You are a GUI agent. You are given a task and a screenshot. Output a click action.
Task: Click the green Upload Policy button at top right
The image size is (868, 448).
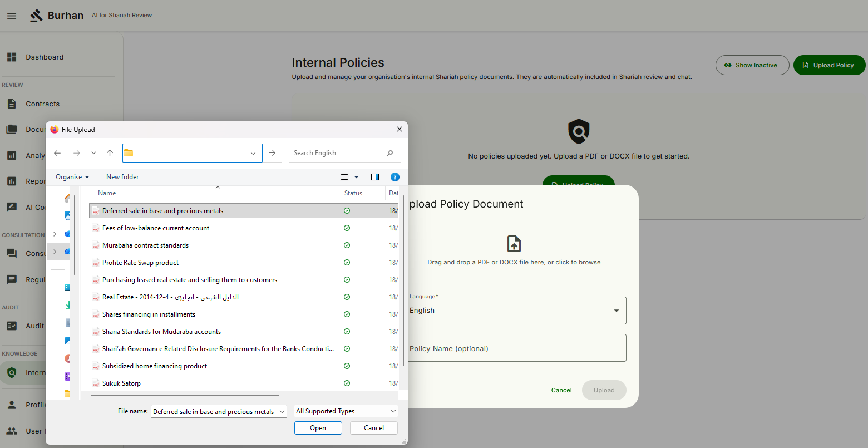tap(829, 65)
